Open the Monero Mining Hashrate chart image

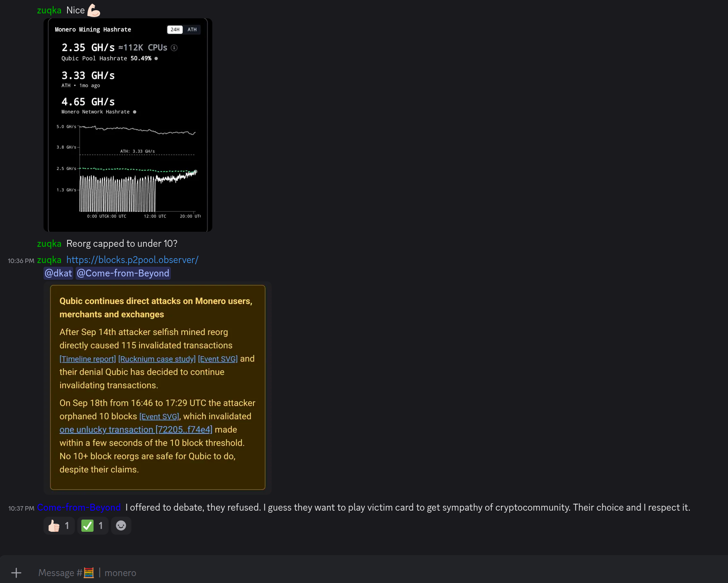pos(128,125)
